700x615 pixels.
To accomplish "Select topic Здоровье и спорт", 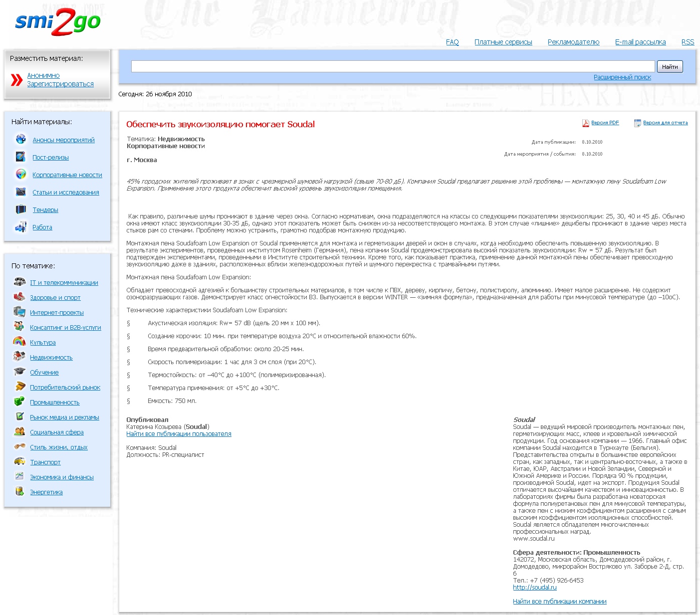I will point(55,298).
